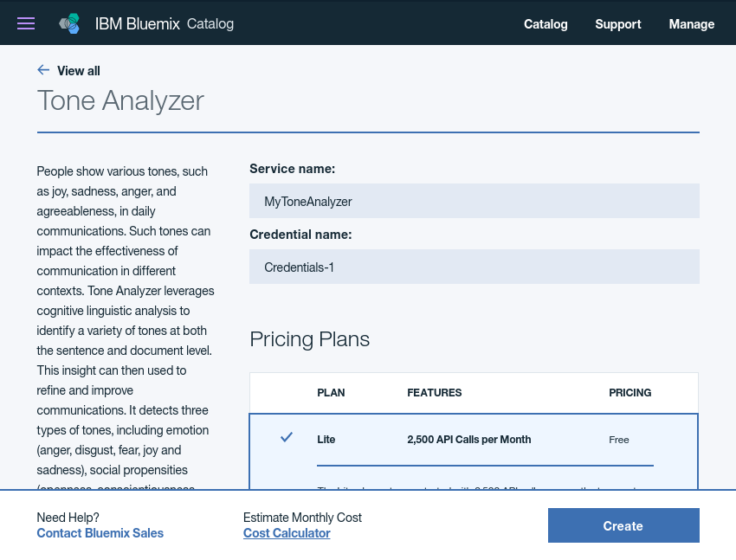The image size is (736, 560).
Task: Click the Catalog label beside IBM Bluemix
Action: [x=210, y=23]
